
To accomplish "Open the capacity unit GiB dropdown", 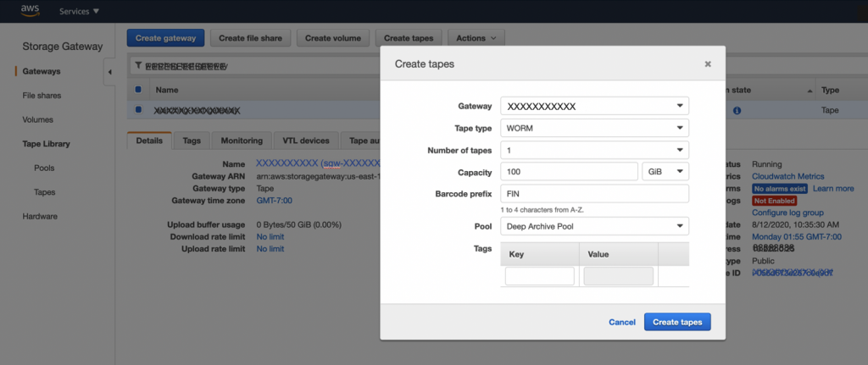I will [x=665, y=172].
